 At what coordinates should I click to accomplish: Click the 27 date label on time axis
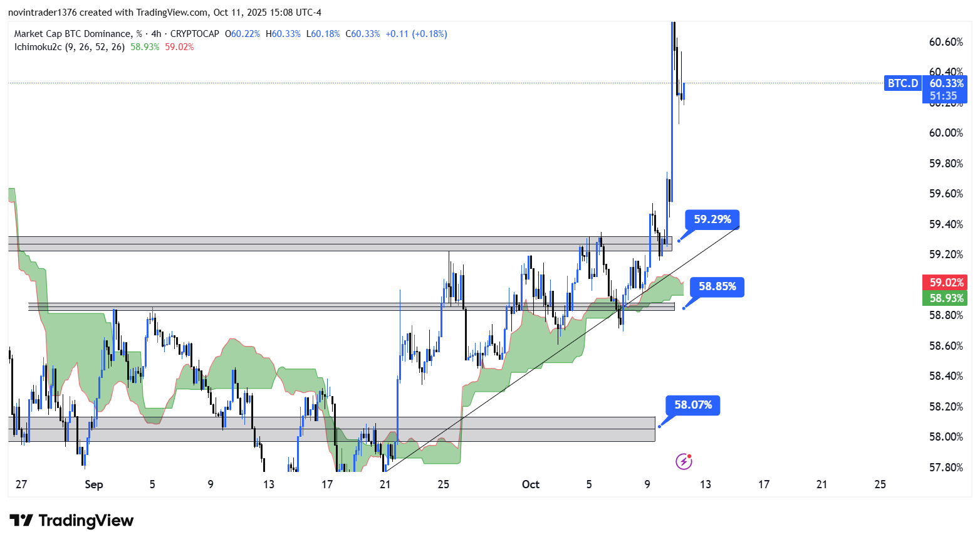pyautogui.click(x=21, y=484)
